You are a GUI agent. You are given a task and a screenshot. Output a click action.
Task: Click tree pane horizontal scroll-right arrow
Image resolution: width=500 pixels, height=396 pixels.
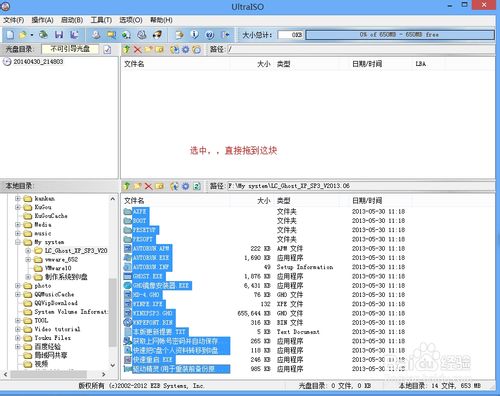104,374
